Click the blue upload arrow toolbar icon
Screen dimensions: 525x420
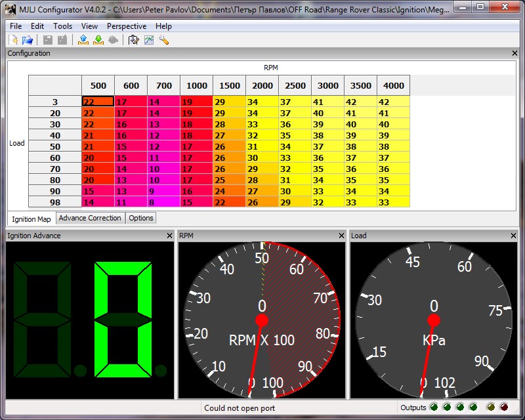83,40
